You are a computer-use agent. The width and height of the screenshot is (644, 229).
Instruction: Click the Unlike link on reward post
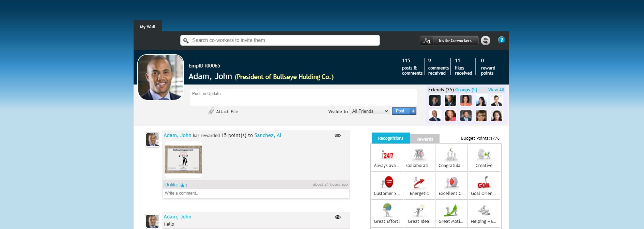click(171, 184)
